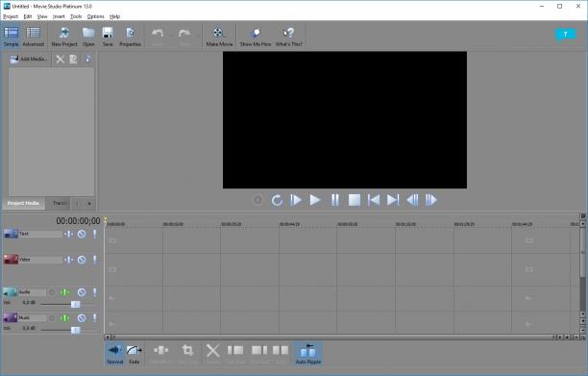Click the timeline horizontal scrollbar

point(333,337)
